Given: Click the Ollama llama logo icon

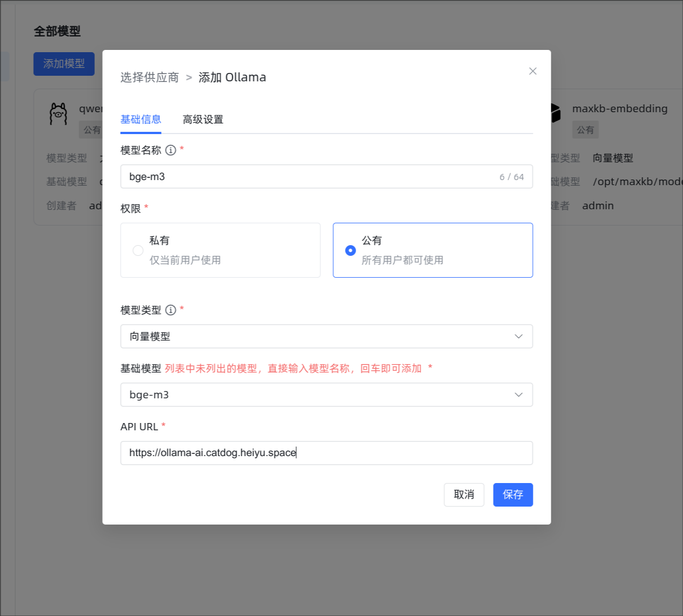Looking at the screenshot, I should click(x=58, y=114).
